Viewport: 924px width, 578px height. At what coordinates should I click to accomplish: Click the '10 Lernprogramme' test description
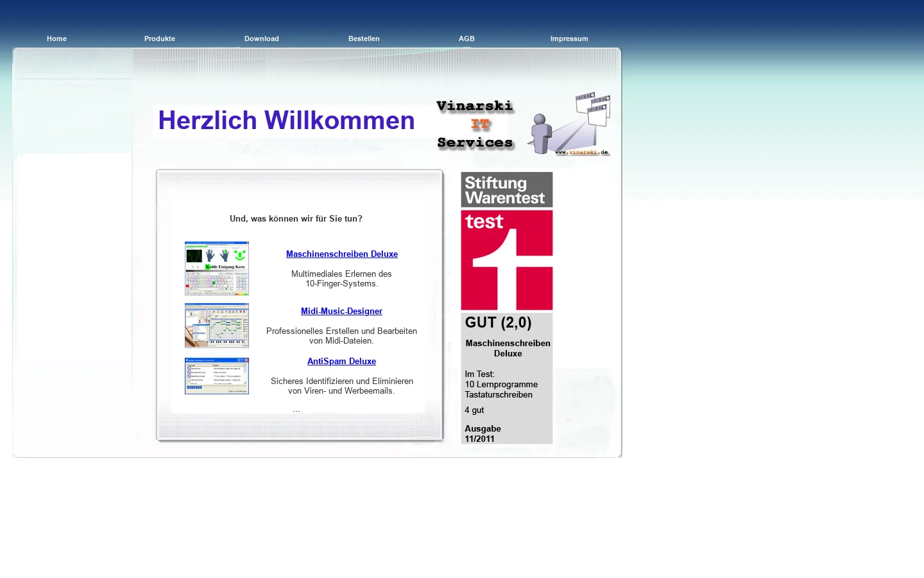pos(501,385)
